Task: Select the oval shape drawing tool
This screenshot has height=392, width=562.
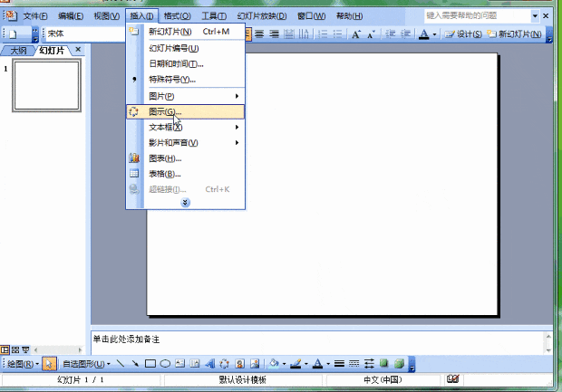Action: pyautogui.click(x=166, y=364)
